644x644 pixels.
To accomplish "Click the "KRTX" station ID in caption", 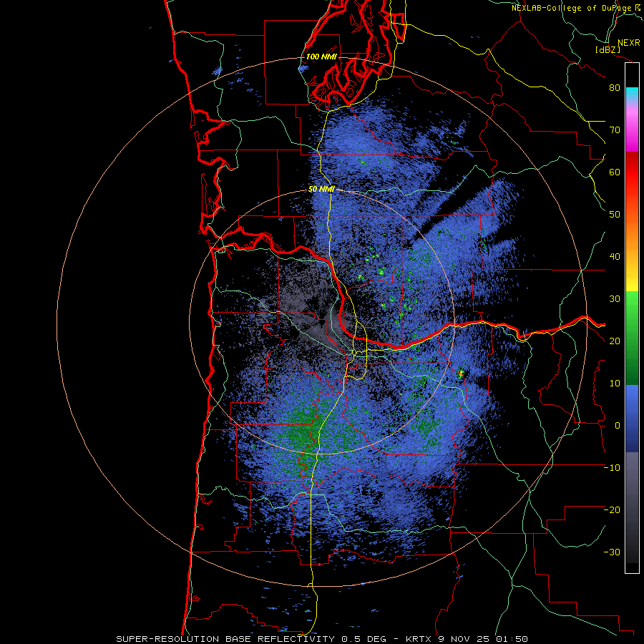I will click(419, 639).
